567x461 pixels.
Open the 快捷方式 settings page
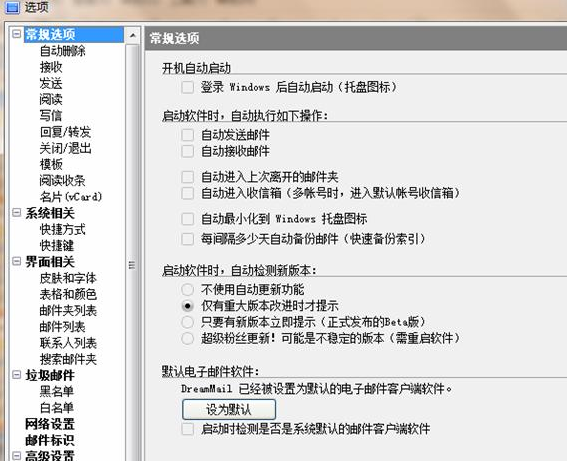(x=63, y=229)
